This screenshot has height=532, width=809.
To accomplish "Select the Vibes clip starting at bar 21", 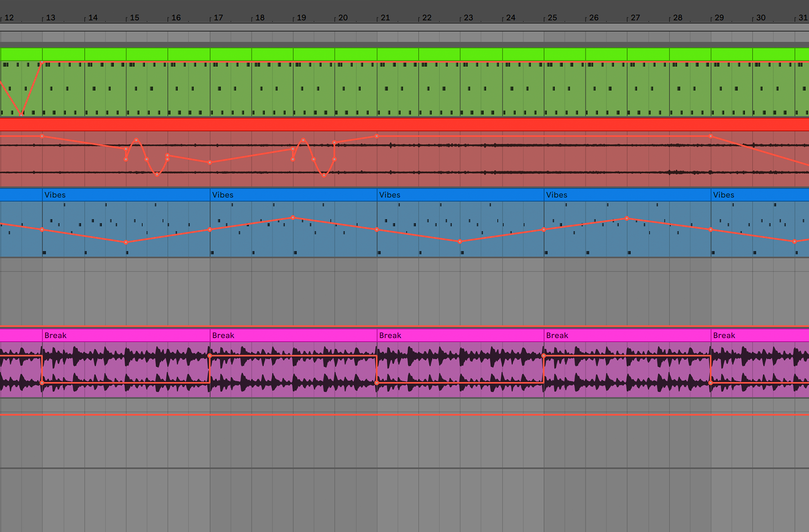I will (x=461, y=195).
